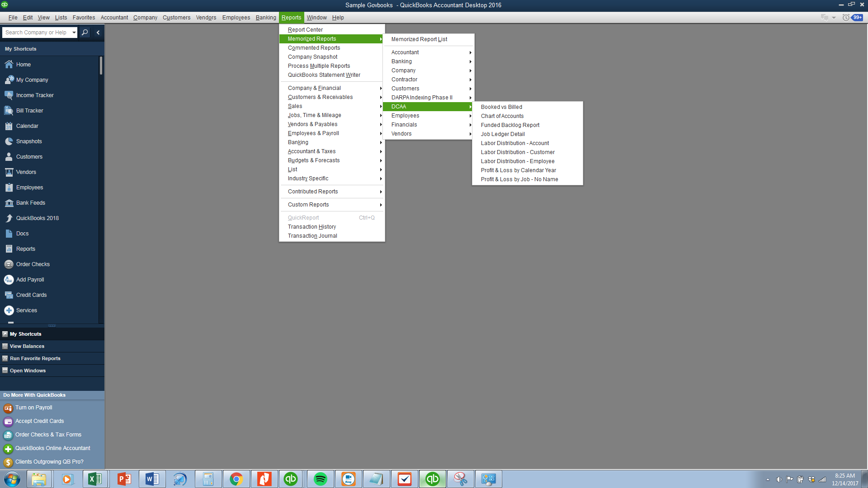This screenshot has height=488, width=868.
Task: Expand Industry Specific submenu
Action: [x=332, y=178]
